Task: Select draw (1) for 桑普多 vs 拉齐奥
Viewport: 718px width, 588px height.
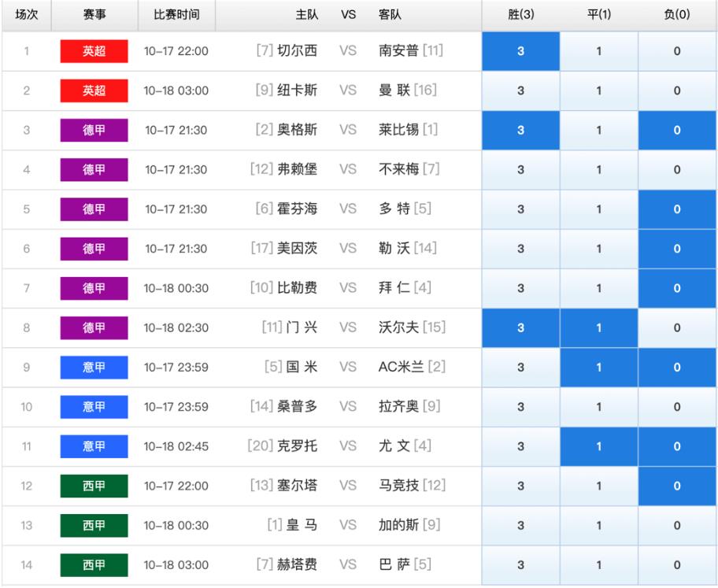Action: [x=599, y=407]
